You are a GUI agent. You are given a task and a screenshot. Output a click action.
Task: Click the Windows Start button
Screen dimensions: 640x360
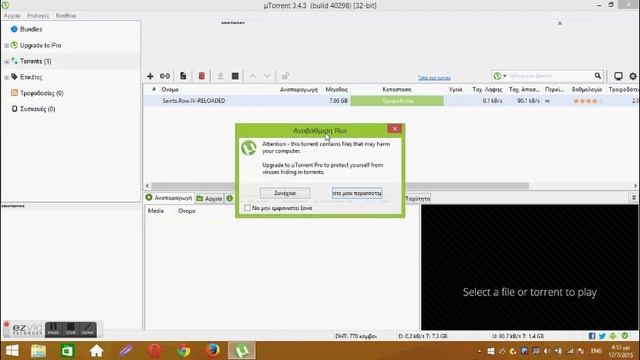pyautogui.click(x=12, y=351)
